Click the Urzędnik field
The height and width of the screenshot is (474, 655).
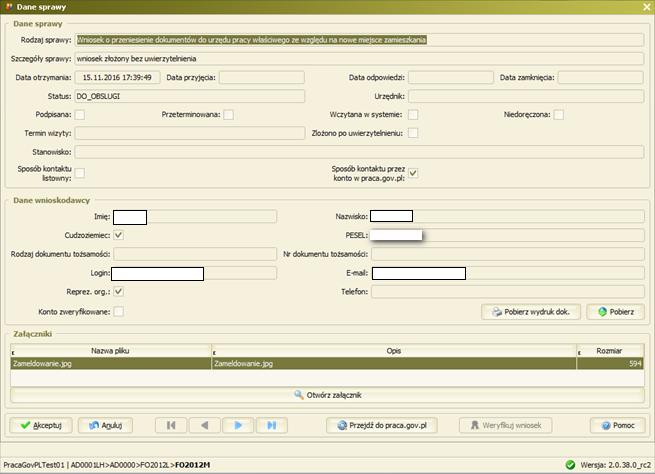pos(526,96)
